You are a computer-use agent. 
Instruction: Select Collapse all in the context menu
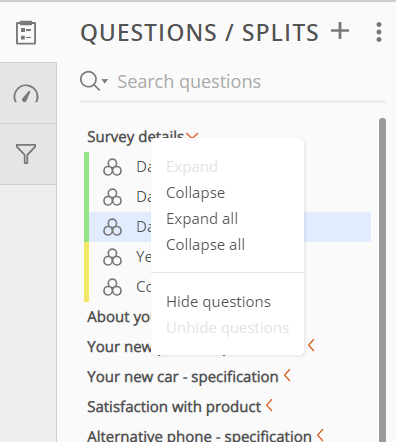click(x=206, y=245)
